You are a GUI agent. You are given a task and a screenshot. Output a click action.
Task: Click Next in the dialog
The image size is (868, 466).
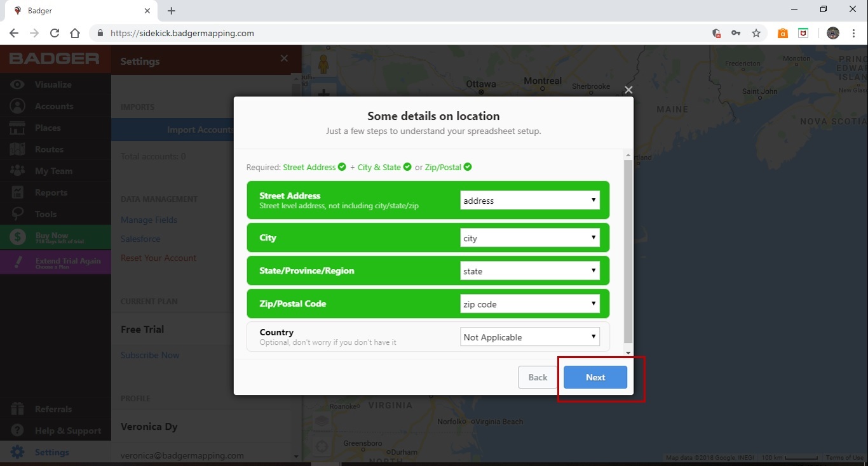(x=595, y=377)
